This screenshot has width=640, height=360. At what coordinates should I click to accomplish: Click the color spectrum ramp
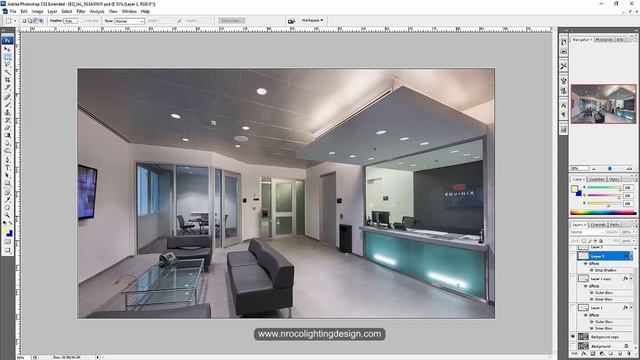[x=603, y=213]
